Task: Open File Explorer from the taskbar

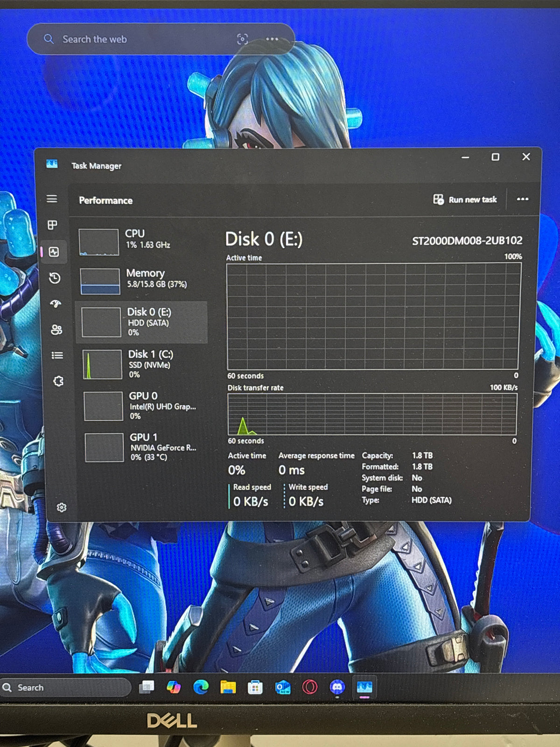Action: [228, 687]
